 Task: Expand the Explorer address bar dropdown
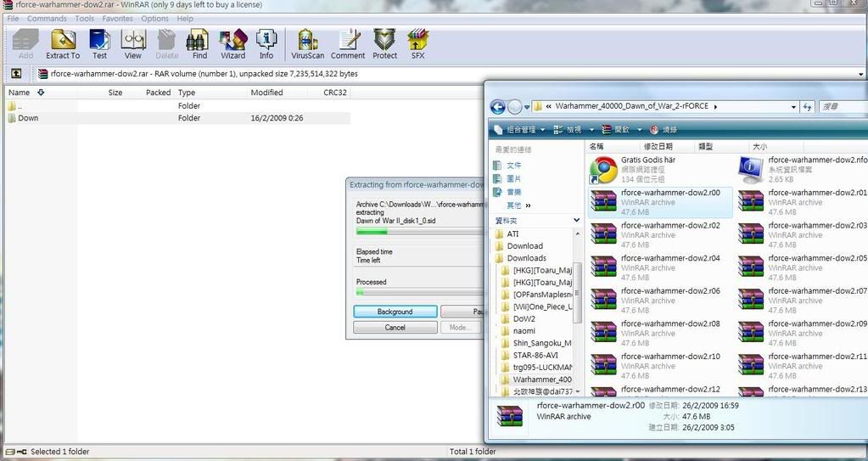click(x=793, y=107)
